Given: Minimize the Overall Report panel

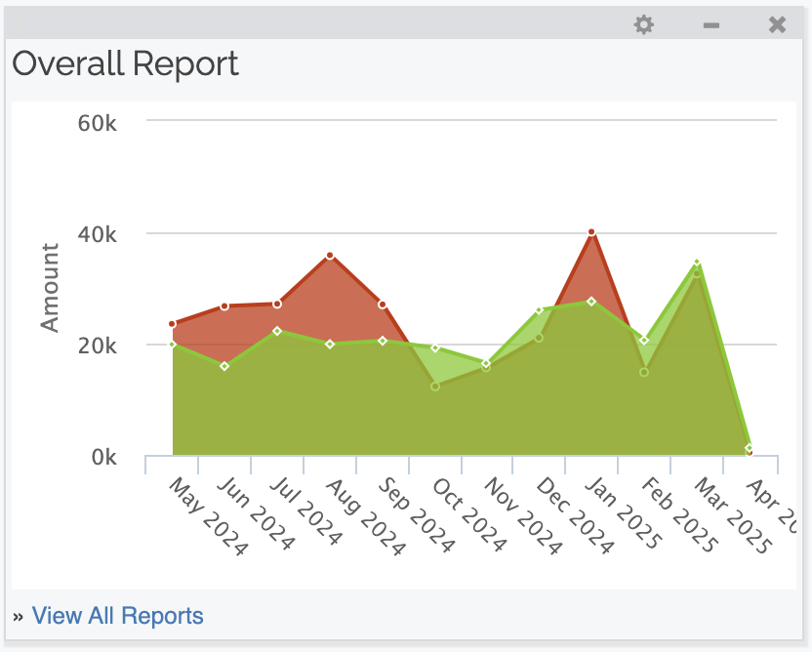Looking at the screenshot, I should pyautogui.click(x=711, y=24).
